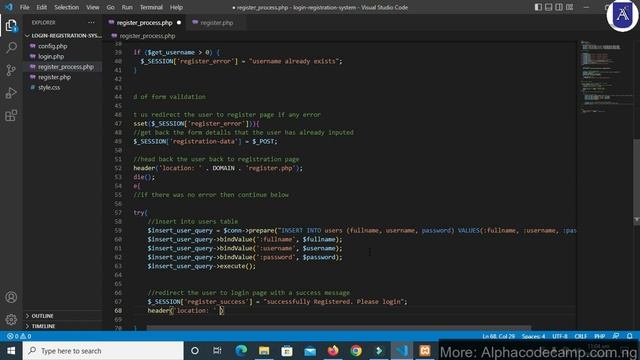Open the Terminal menu
Screen dimensions: 640x360
(x=151, y=7)
